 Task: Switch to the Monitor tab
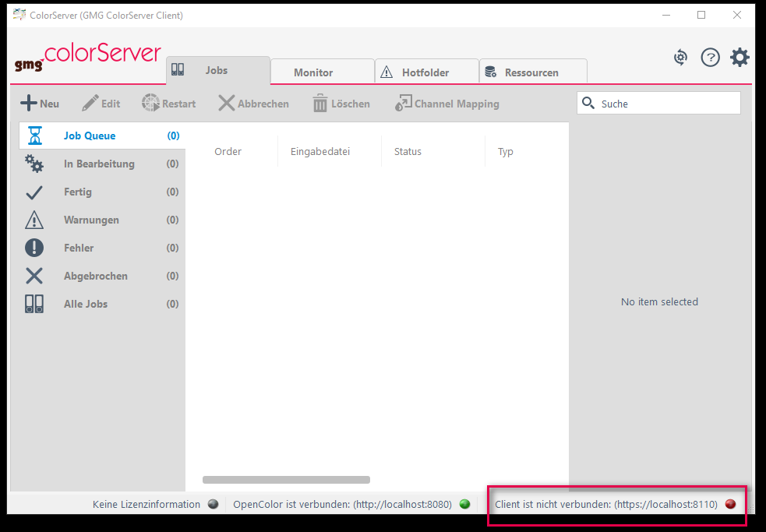click(x=323, y=72)
